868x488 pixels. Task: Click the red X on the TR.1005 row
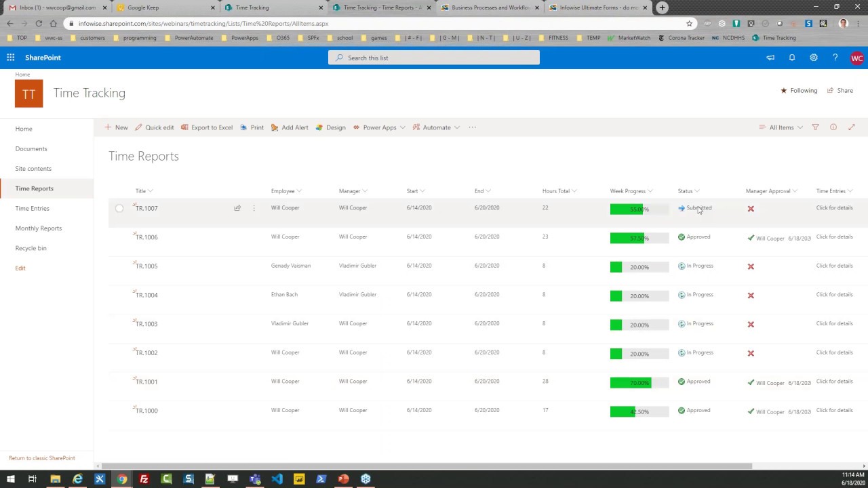point(751,266)
